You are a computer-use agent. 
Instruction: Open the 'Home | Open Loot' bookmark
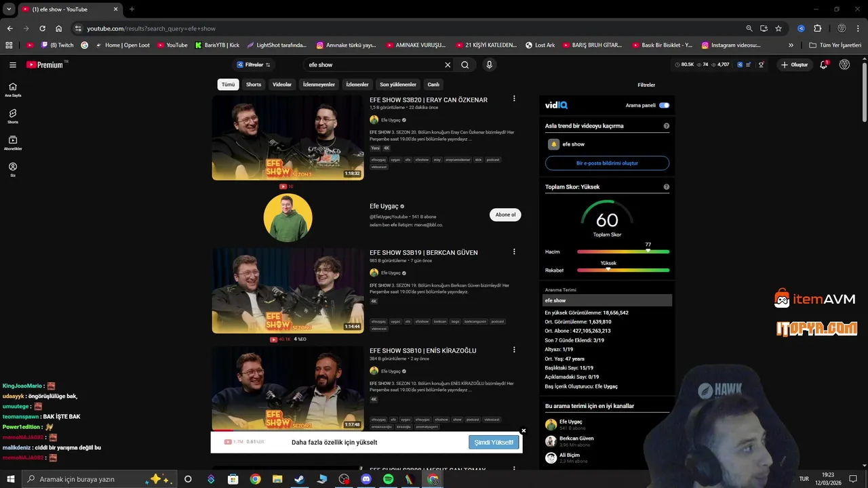click(x=123, y=45)
